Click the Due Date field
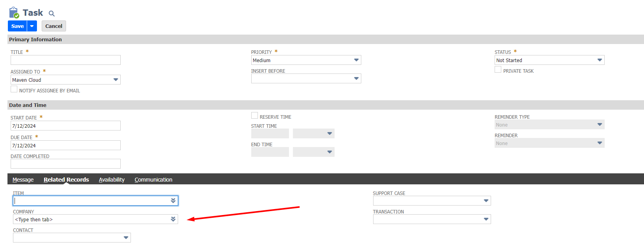The height and width of the screenshot is (250, 644). (x=65, y=145)
